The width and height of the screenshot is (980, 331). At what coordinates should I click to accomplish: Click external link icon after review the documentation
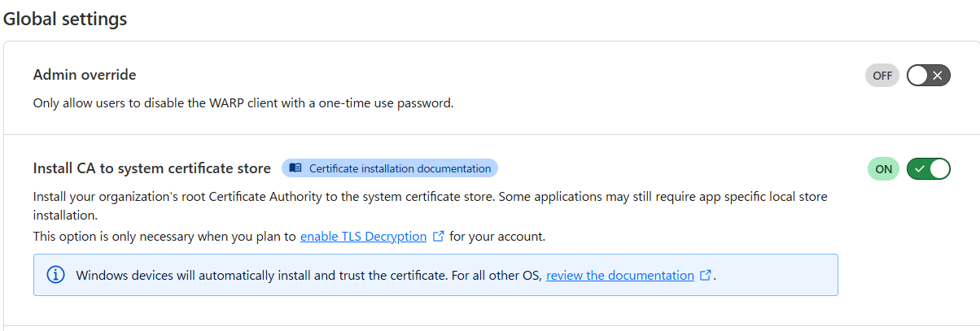click(706, 276)
